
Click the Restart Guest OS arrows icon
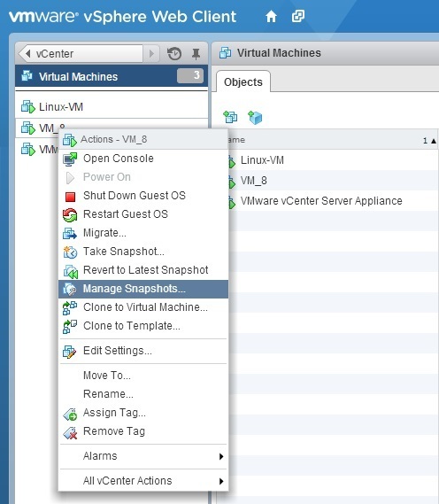coord(70,215)
